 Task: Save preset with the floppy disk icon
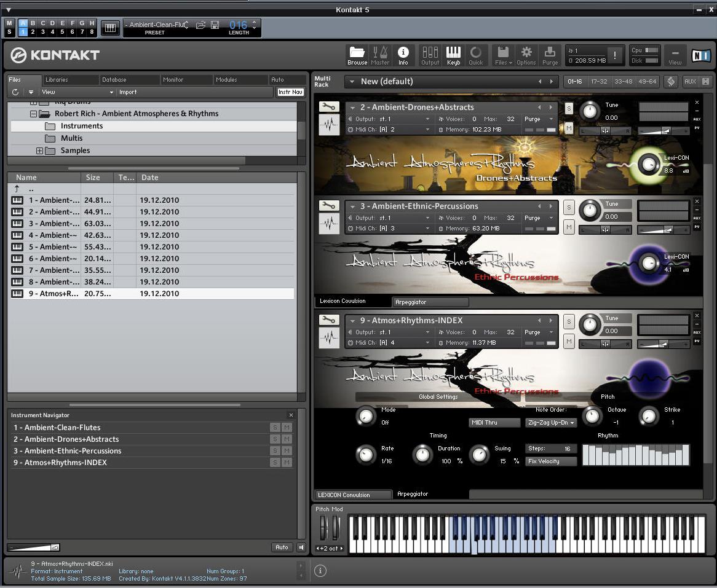tap(215, 25)
